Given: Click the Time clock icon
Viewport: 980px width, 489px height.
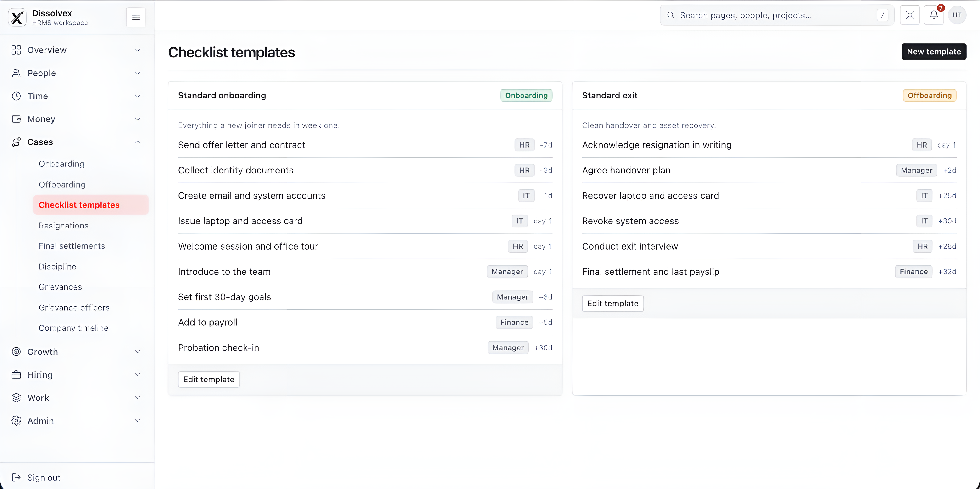Looking at the screenshot, I should pos(16,96).
